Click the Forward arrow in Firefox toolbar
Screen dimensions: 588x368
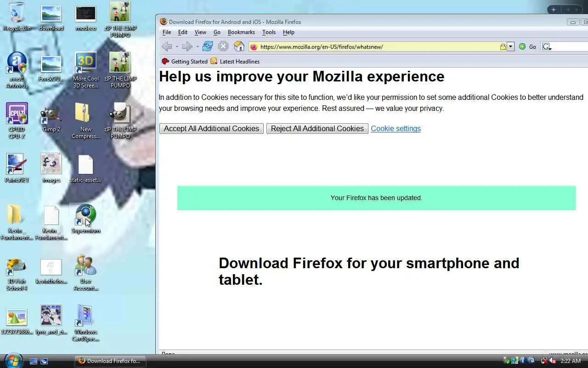coord(187,46)
